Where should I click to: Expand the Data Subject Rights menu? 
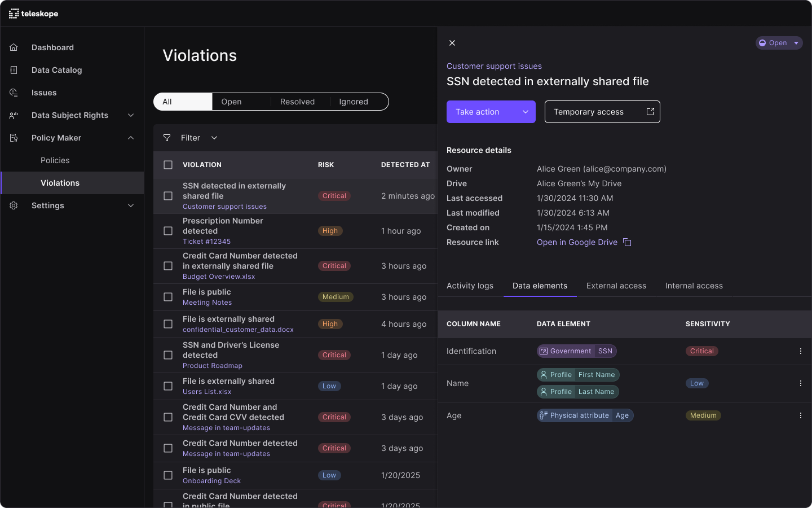(x=131, y=115)
